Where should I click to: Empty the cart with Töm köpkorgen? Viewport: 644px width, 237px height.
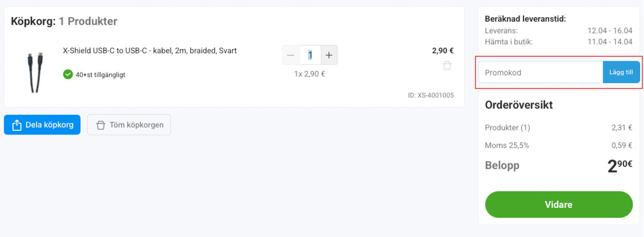129,125
